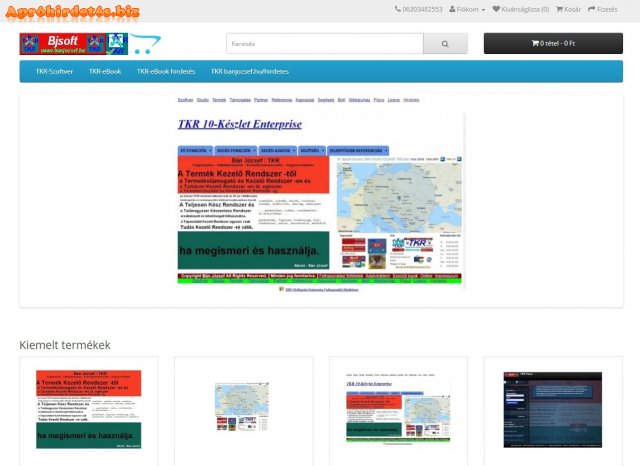Click the Bjsoft store logo
Image resolution: width=640 pixels, height=466 pixels.
[x=90, y=44]
